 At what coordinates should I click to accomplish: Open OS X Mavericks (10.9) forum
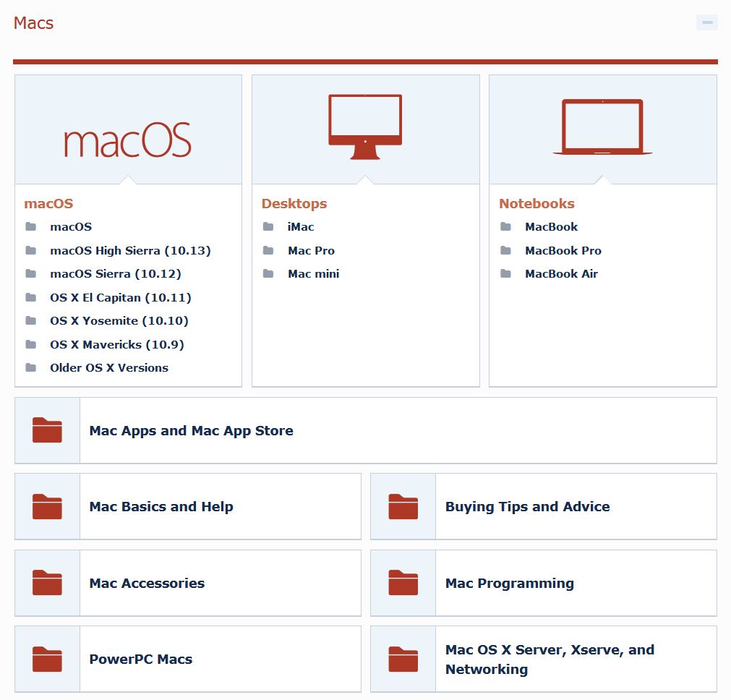(x=117, y=345)
